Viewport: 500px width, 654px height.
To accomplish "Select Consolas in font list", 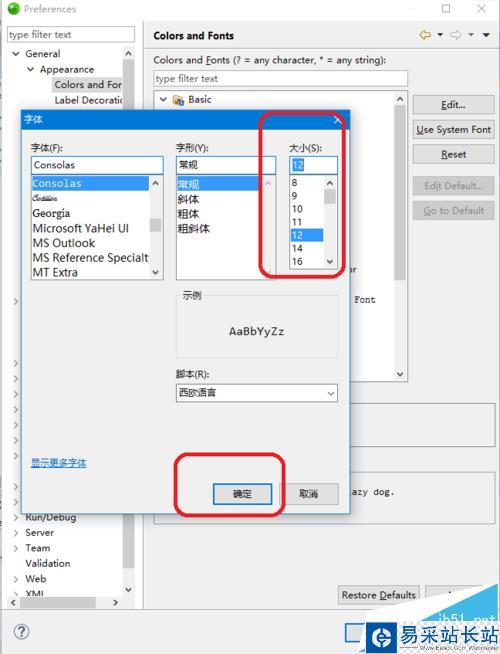I will pos(90,184).
